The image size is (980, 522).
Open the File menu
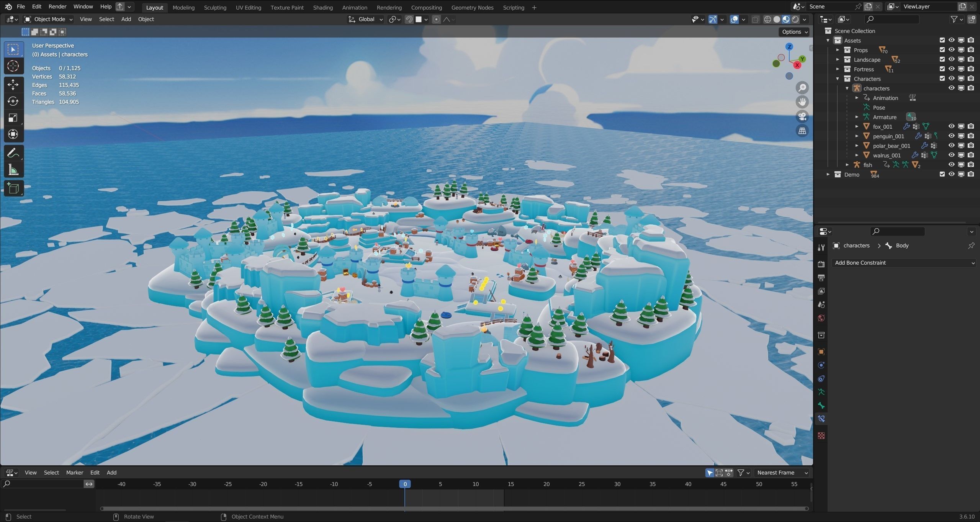point(21,7)
